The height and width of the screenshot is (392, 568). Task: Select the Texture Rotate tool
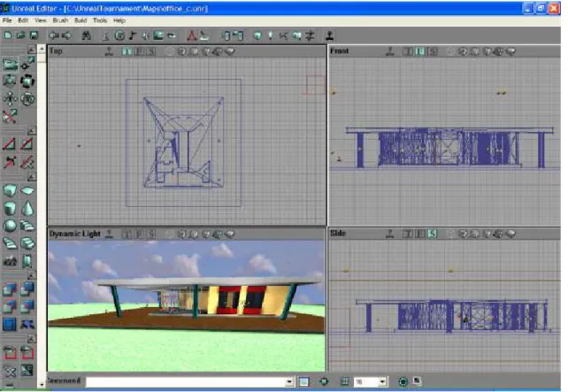(27, 98)
